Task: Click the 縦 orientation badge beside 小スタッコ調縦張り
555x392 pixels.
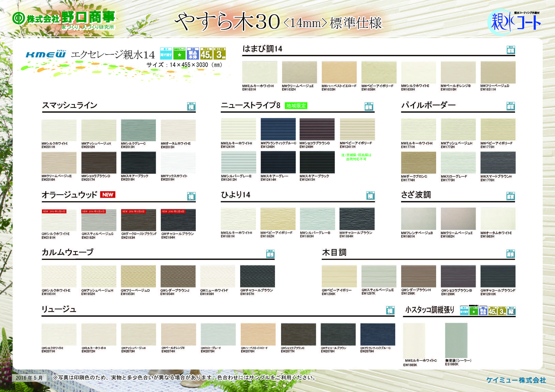Action: click(511, 311)
